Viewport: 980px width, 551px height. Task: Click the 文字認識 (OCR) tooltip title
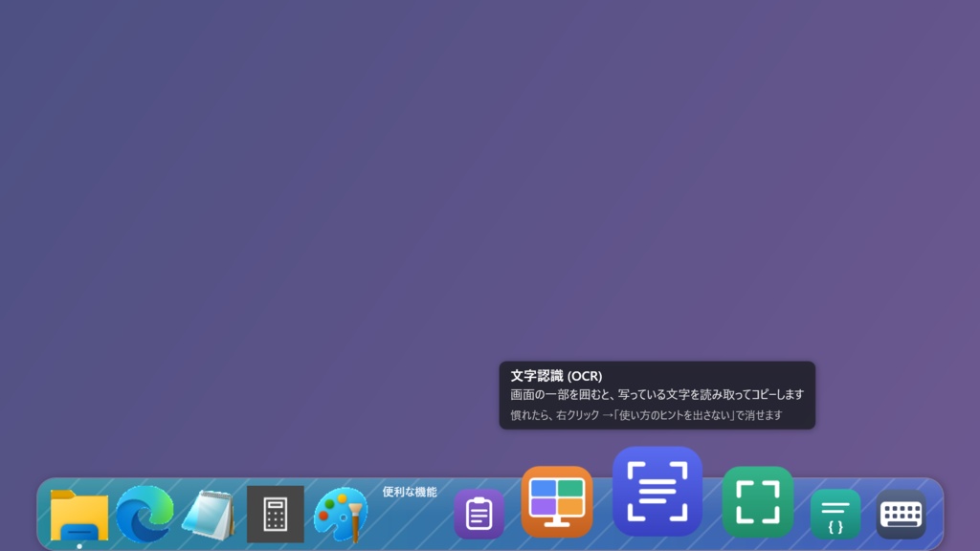(x=556, y=375)
